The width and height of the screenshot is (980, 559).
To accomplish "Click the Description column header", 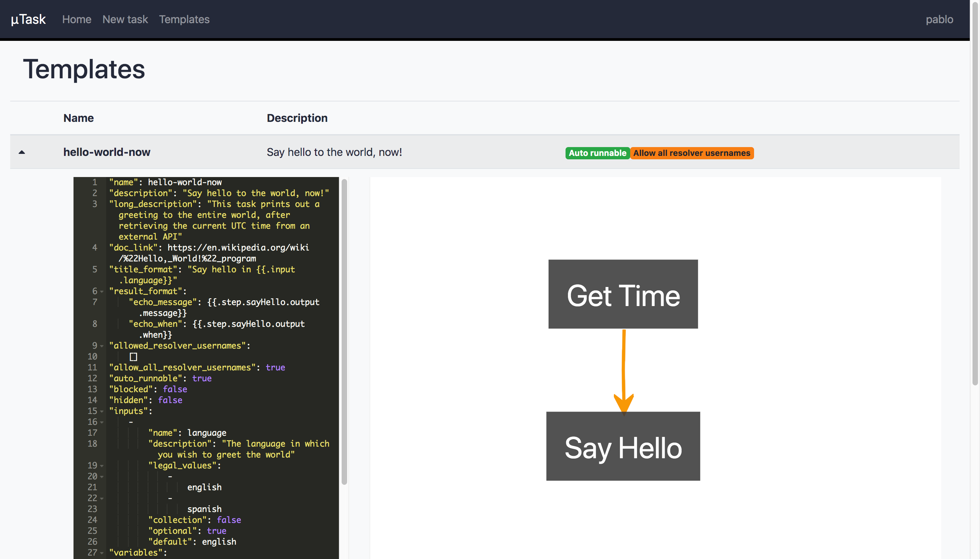I will [x=297, y=118].
